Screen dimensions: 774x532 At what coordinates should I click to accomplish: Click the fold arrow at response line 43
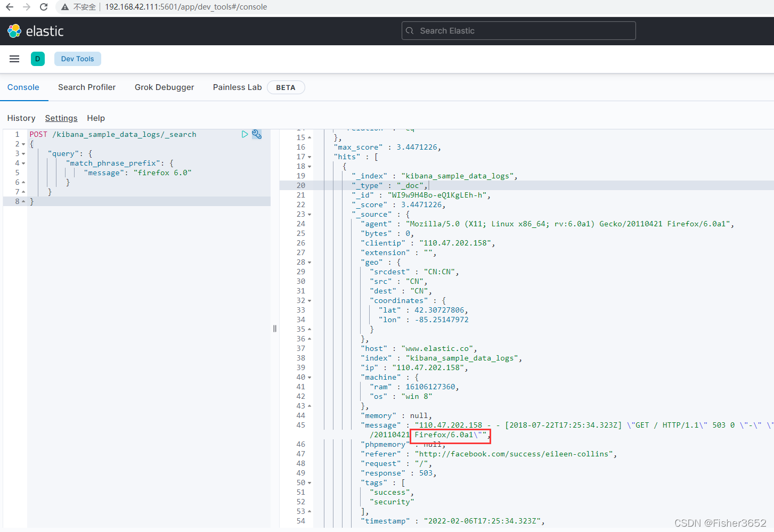tap(309, 406)
